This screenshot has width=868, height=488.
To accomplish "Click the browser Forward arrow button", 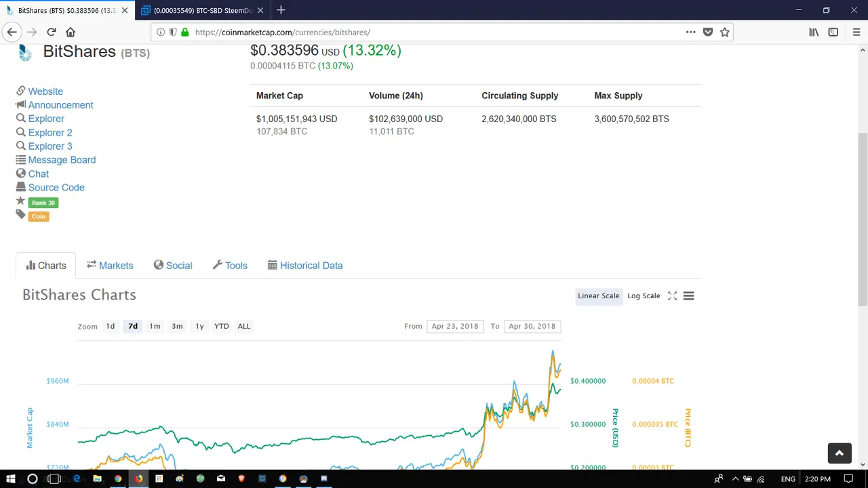I will click(32, 32).
